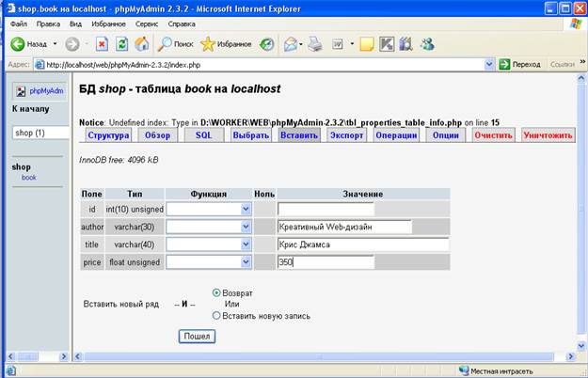
Task: Select Вставить новую запись radio option
Action: [216, 316]
